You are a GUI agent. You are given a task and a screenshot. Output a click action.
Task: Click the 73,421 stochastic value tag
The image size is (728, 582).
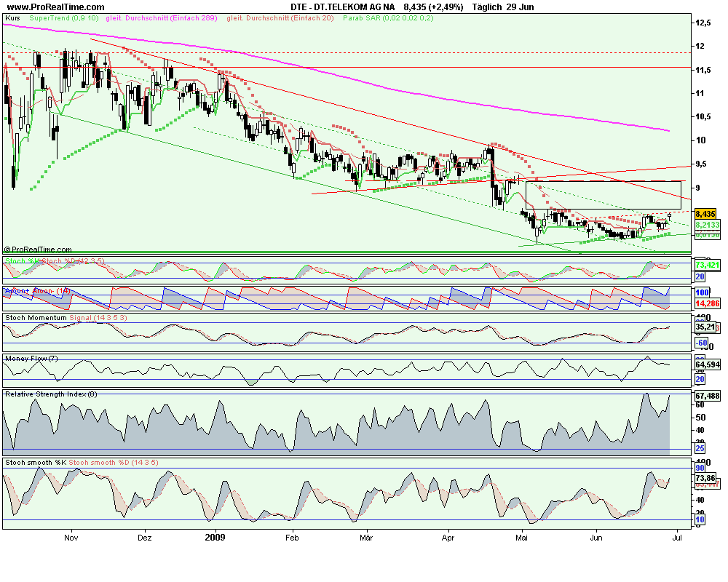[x=707, y=266]
